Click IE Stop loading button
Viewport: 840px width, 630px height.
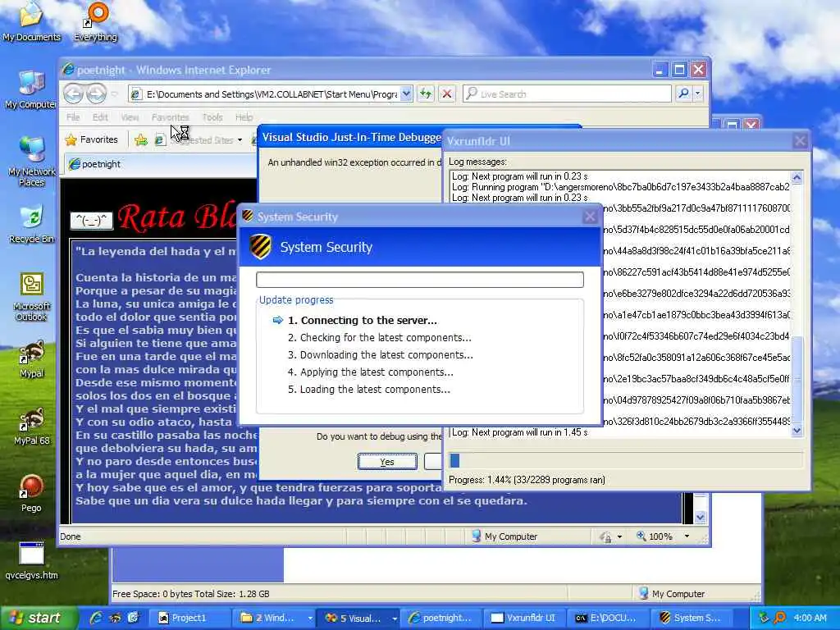pos(446,94)
